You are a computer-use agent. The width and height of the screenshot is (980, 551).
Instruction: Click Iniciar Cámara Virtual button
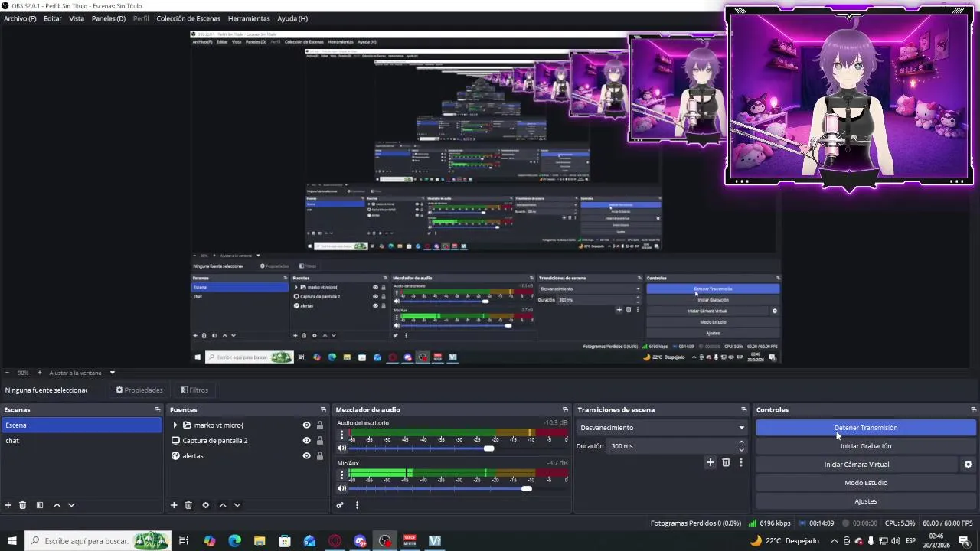pyautogui.click(x=857, y=465)
